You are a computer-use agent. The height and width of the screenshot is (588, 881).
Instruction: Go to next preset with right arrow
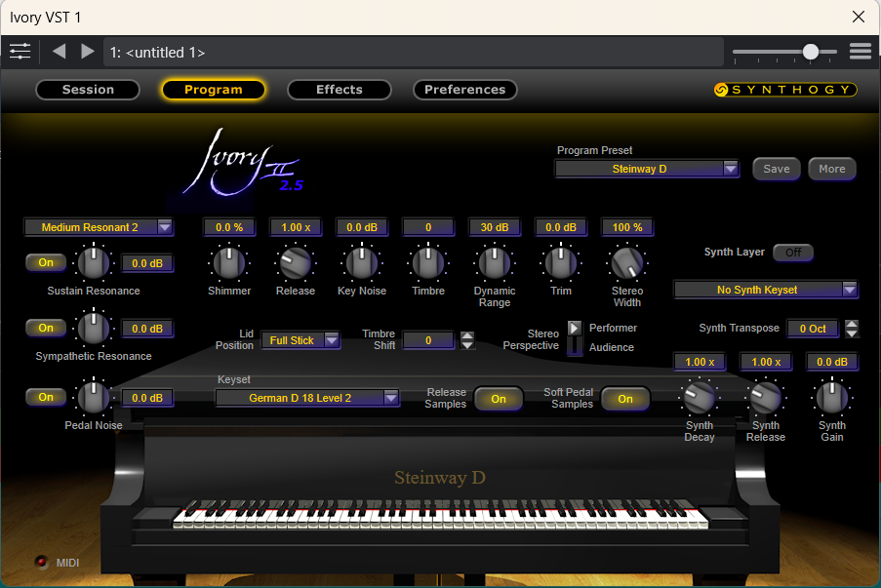[x=87, y=52]
